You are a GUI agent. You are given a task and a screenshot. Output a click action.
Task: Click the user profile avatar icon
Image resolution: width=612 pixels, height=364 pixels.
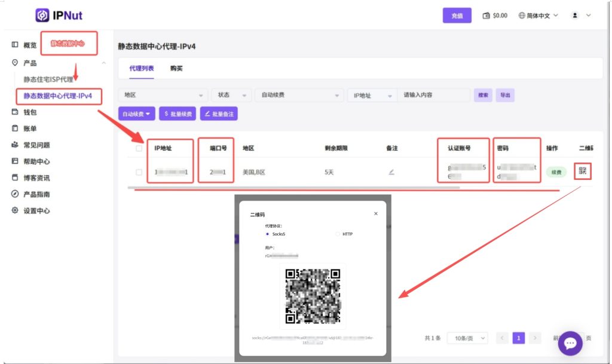(575, 16)
